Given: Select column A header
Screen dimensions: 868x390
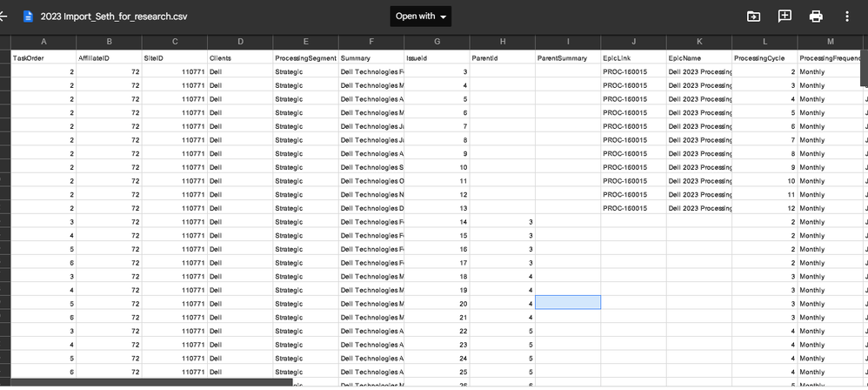Looking at the screenshot, I should click(x=43, y=42).
